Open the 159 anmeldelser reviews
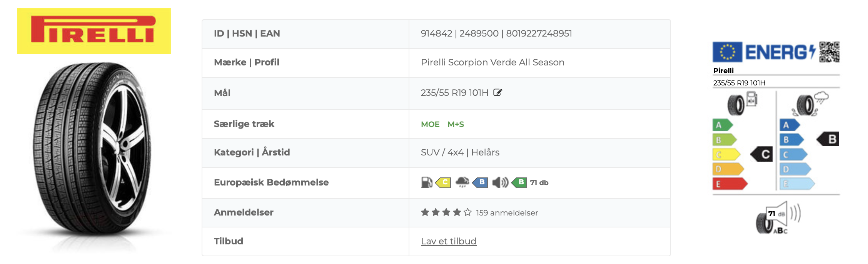 (x=507, y=213)
